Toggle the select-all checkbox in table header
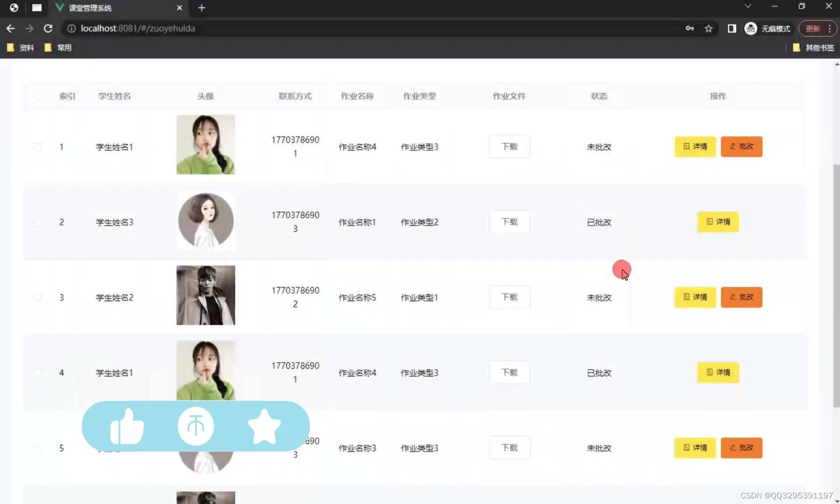 pyautogui.click(x=38, y=96)
